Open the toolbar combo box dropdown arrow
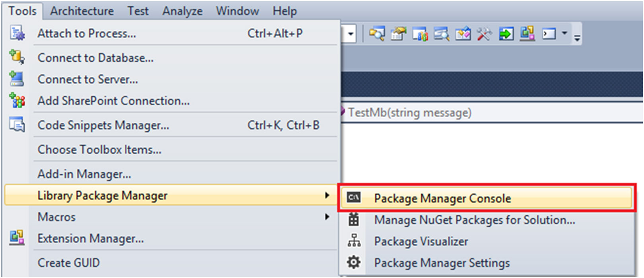This screenshot has height=278, width=644. click(x=350, y=34)
